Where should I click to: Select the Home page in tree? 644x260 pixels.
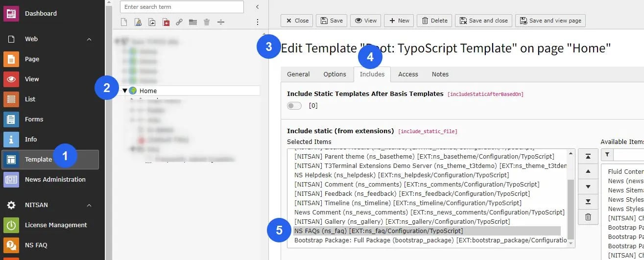(x=148, y=91)
